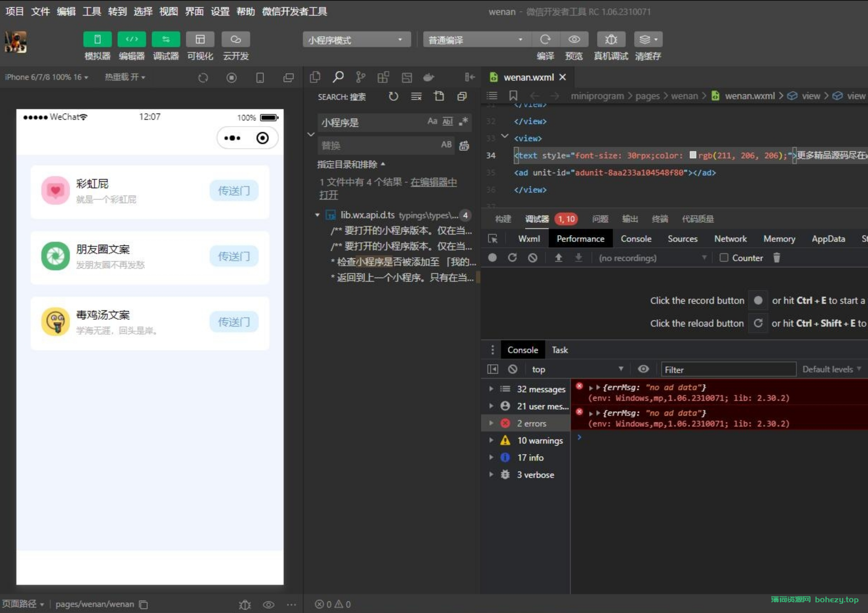The height and width of the screenshot is (613, 868).
Task: Click the bookmark icon in editor bar
Action: (513, 96)
